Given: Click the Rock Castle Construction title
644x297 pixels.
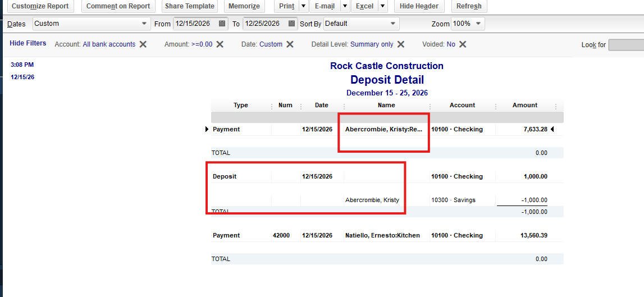Looking at the screenshot, I should (x=387, y=66).
